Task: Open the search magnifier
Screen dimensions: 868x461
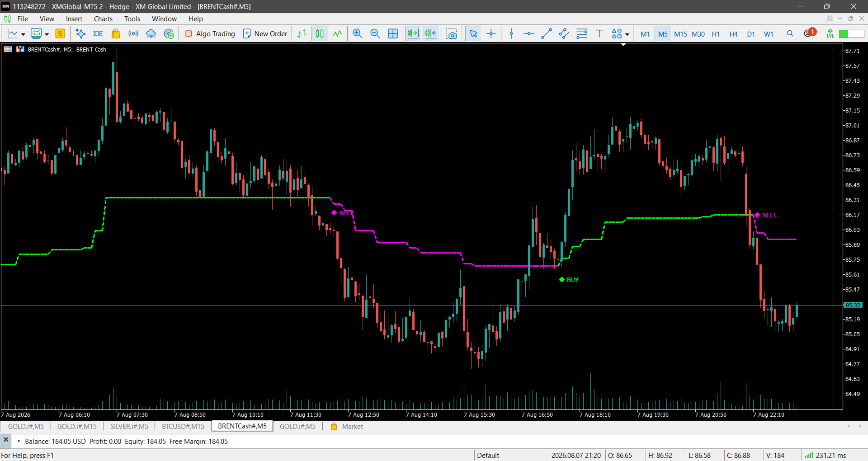Action: (x=790, y=34)
